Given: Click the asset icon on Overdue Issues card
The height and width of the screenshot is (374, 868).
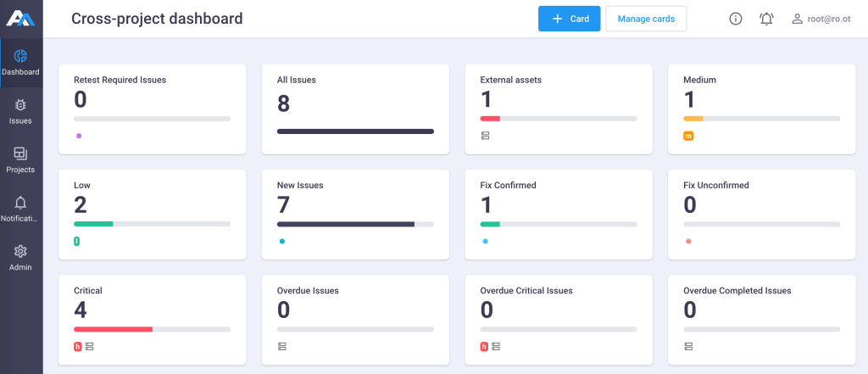Looking at the screenshot, I should pos(281,346).
